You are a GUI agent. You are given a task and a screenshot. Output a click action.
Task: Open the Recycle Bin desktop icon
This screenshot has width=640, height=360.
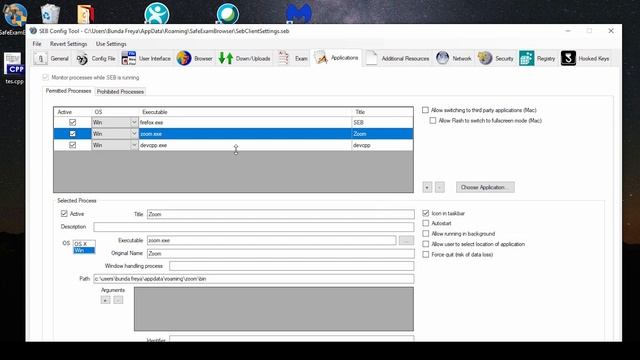[50, 13]
